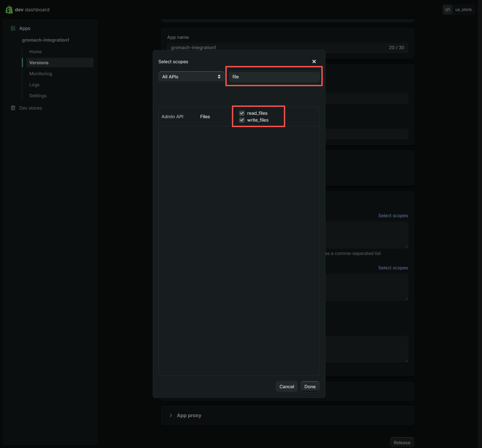Uncheck the read_files scope checkbox
Image resolution: width=482 pixels, height=448 pixels.
[242, 113]
